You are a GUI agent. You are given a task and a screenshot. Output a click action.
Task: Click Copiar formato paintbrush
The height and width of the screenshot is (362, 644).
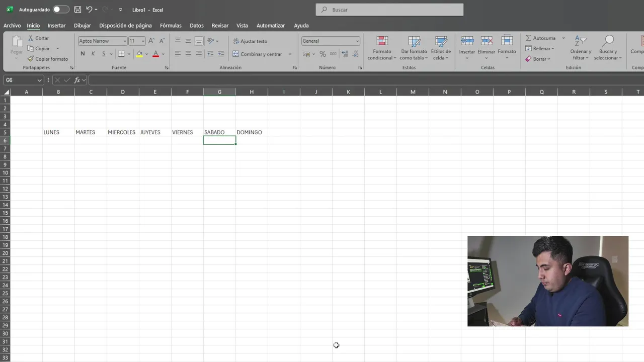pyautogui.click(x=48, y=59)
